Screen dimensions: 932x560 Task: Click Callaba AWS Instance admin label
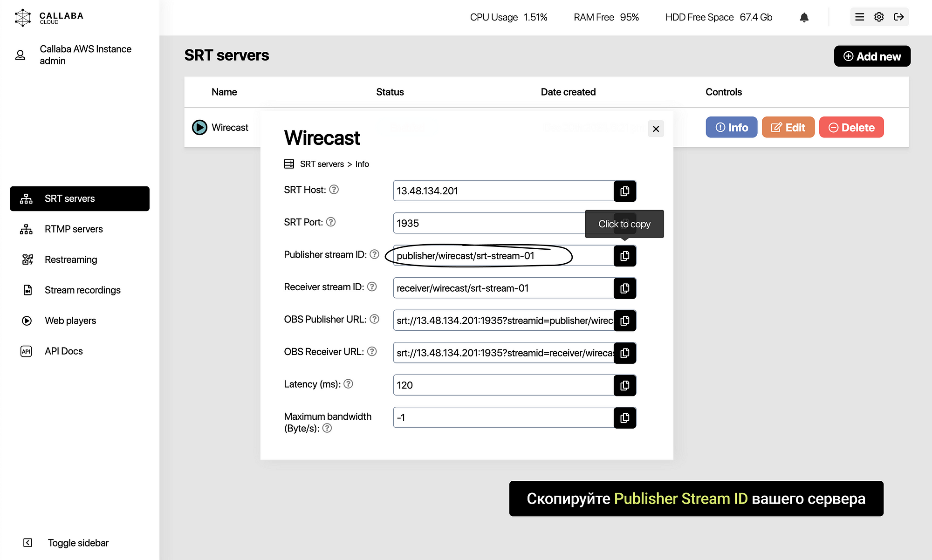tap(86, 55)
